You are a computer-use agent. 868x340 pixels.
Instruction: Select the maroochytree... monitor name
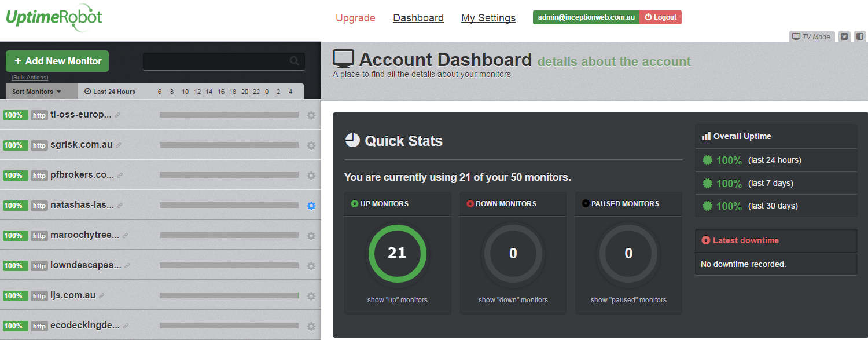(x=85, y=235)
